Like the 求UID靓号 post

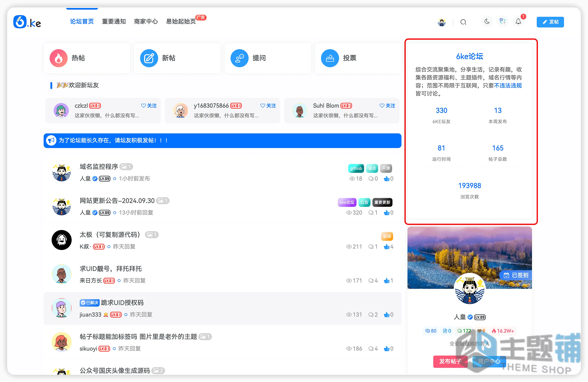click(389, 281)
